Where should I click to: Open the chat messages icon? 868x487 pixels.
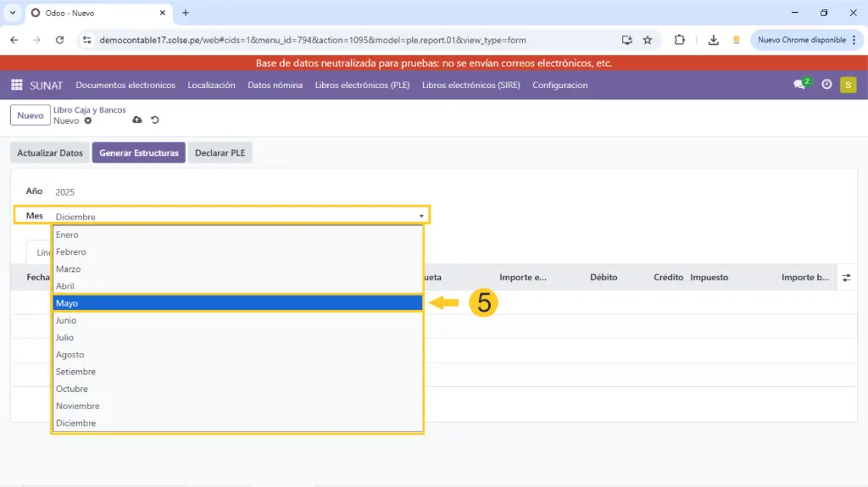(798, 85)
